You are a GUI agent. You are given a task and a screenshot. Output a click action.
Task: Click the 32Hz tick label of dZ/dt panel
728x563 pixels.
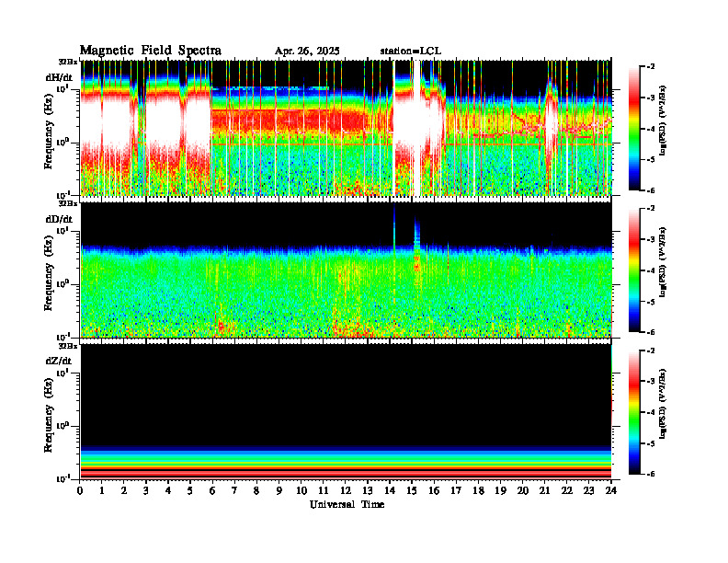point(68,346)
